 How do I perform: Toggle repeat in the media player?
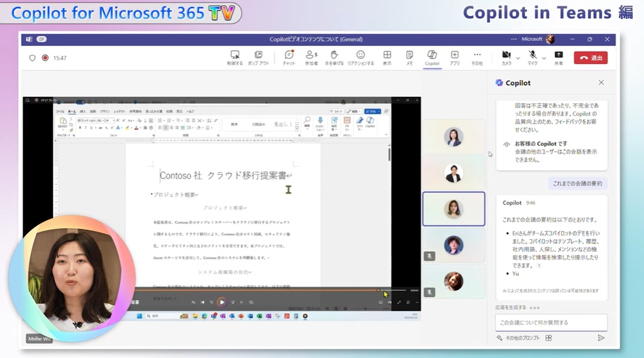[251, 302]
